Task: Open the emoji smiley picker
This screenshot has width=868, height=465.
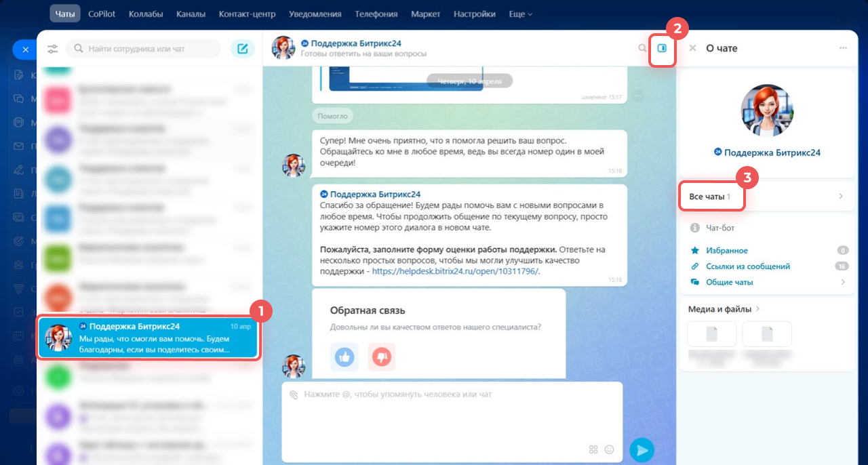Action: click(x=609, y=449)
